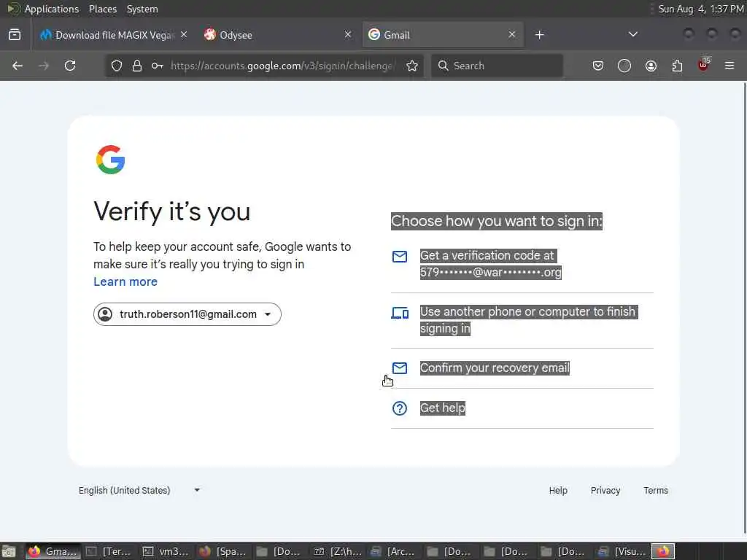This screenshot has height=560, width=747.
Task: Close the Odysee tab
Action: [348, 35]
